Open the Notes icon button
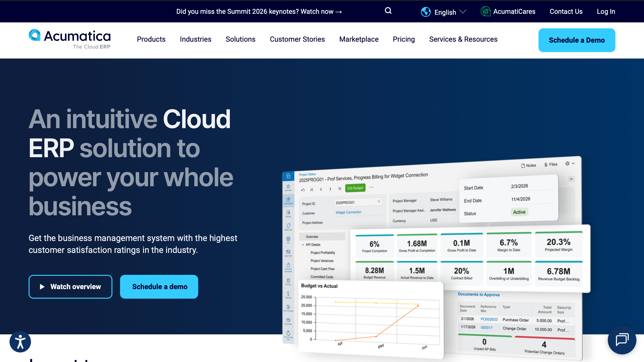Image resolution: width=644 pixels, height=362 pixels. pos(528,166)
